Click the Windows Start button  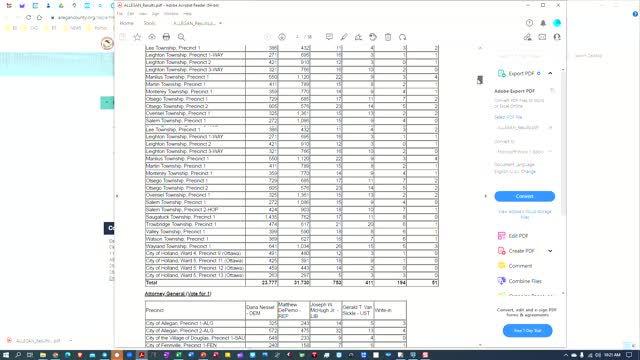pos(6,355)
